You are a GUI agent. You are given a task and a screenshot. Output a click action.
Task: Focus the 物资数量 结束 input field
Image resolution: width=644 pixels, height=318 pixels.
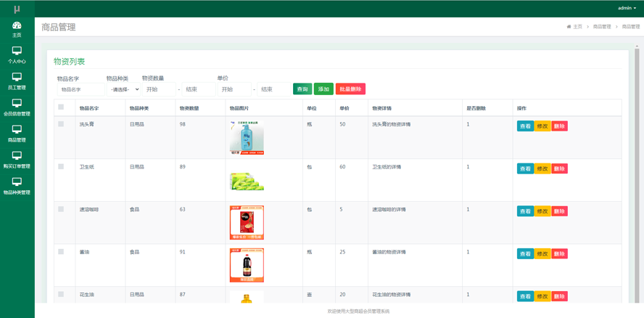point(199,89)
